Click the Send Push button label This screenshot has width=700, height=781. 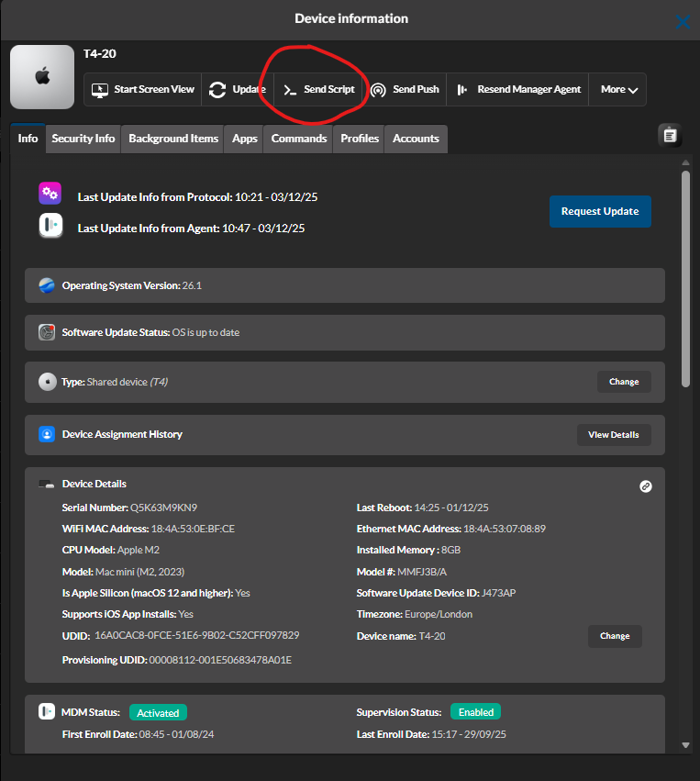click(x=416, y=90)
